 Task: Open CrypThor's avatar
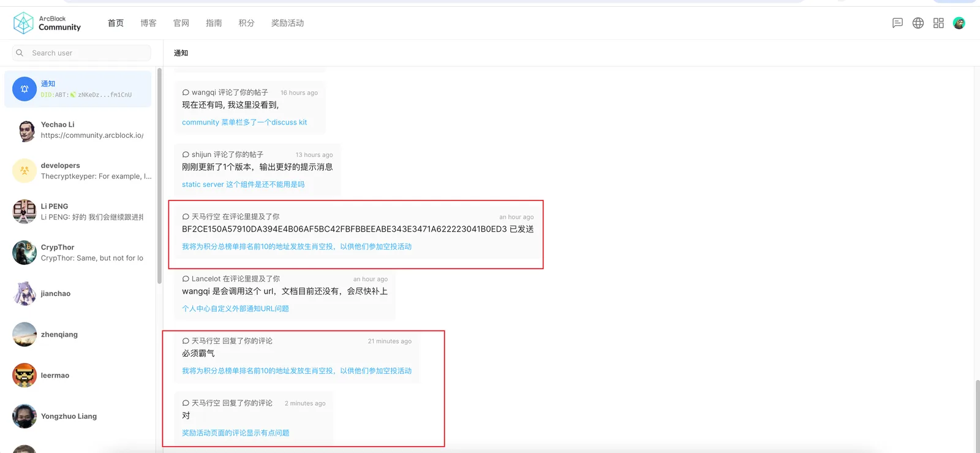point(24,253)
